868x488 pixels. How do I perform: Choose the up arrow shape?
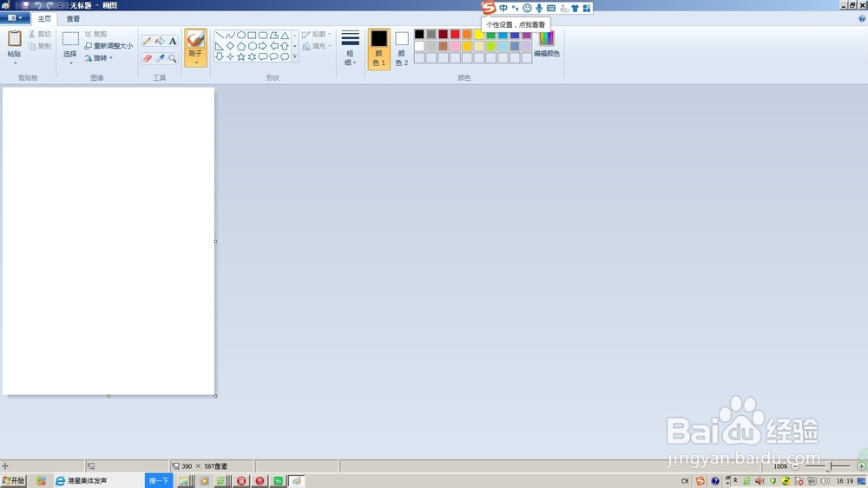click(285, 46)
